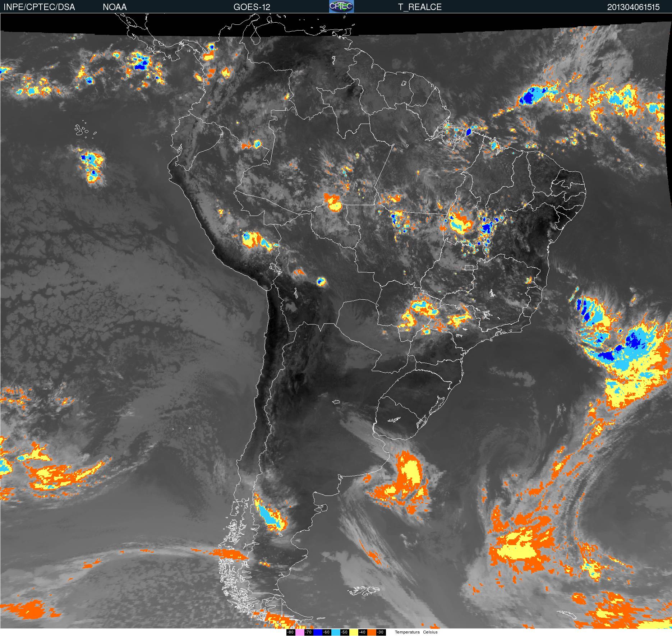Click the -60 legend value
The width and height of the screenshot is (672, 636).
327,632
